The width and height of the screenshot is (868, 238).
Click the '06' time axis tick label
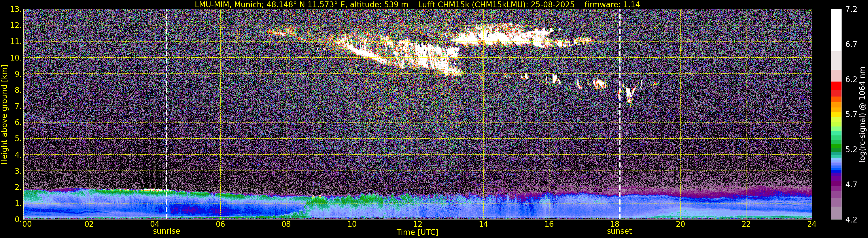(220, 224)
